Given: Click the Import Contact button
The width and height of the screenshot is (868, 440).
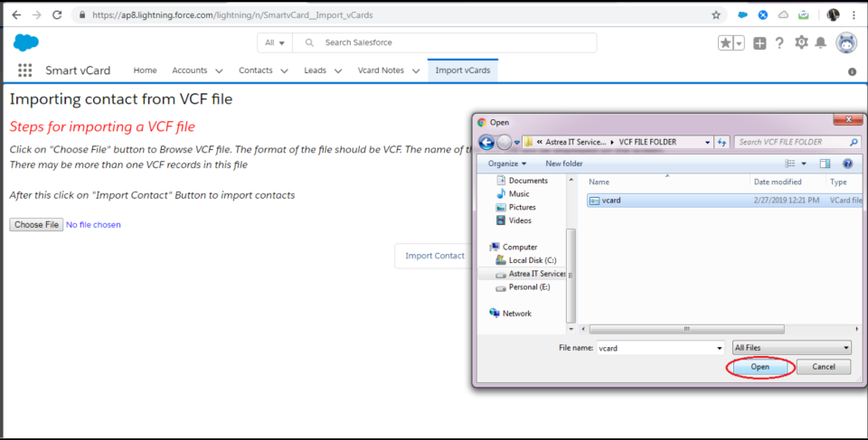Looking at the screenshot, I should coord(435,256).
